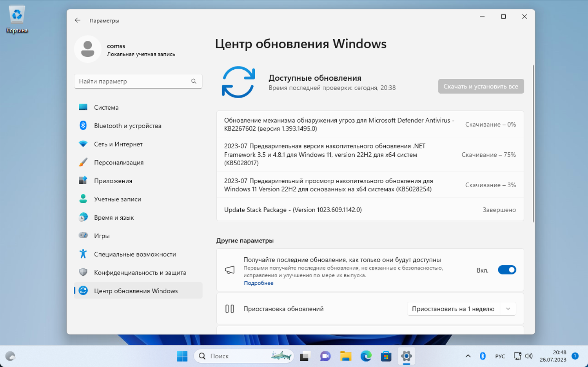588x367 pixels.
Task: Click the Приложения apps icon
Action: (83, 180)
